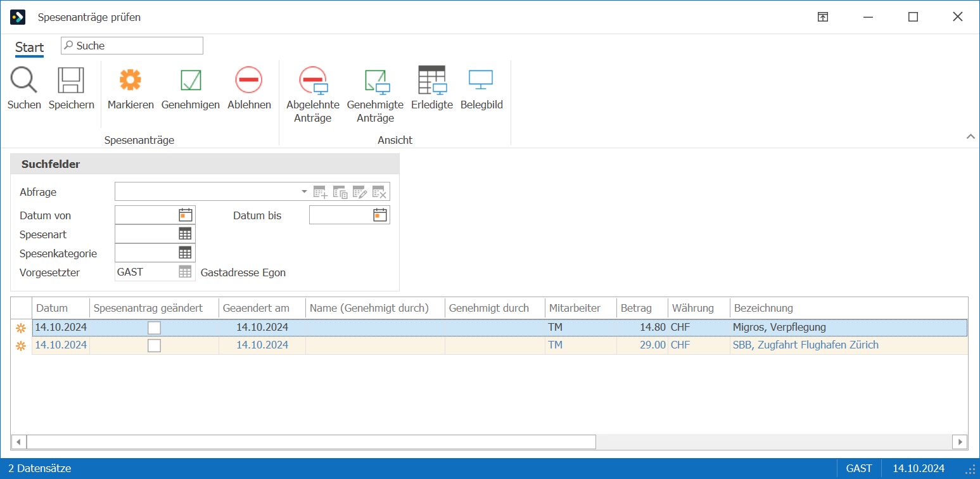The height and width of the screenshot is (479, 980).
Task: Click the scrollbar left arrow
Action: (18, 441)
